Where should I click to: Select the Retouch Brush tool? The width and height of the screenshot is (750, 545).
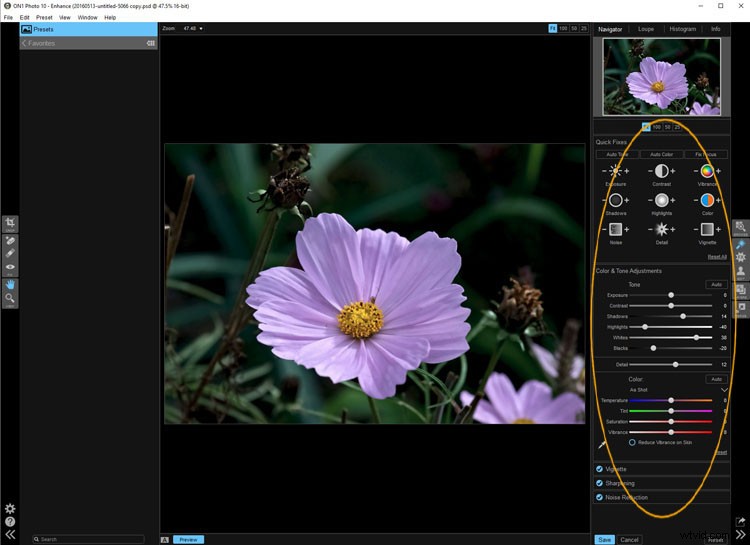coord(10,254)
